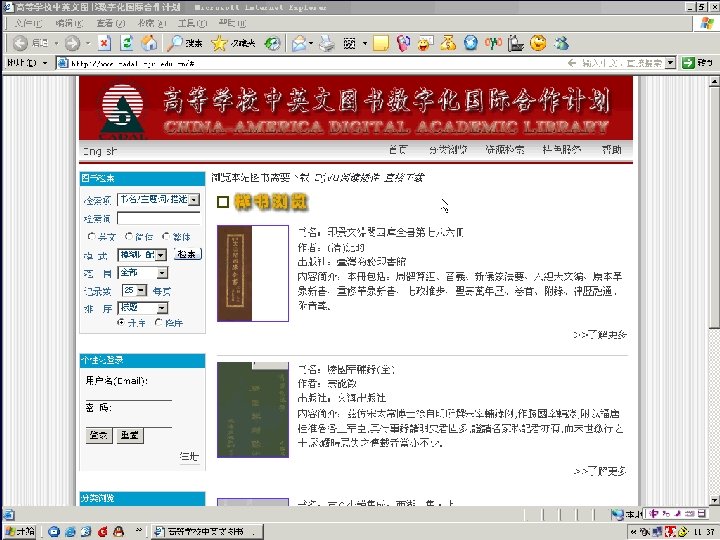Click the Messenger buddy icon in toolbar
The width and height of the screenshot is (720, 540).
(561, 44)
